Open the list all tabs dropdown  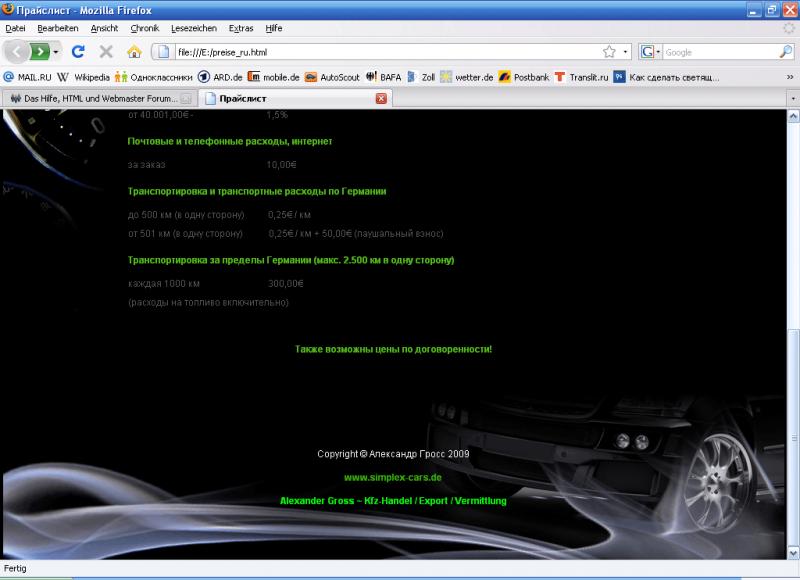tap(793, 98)
